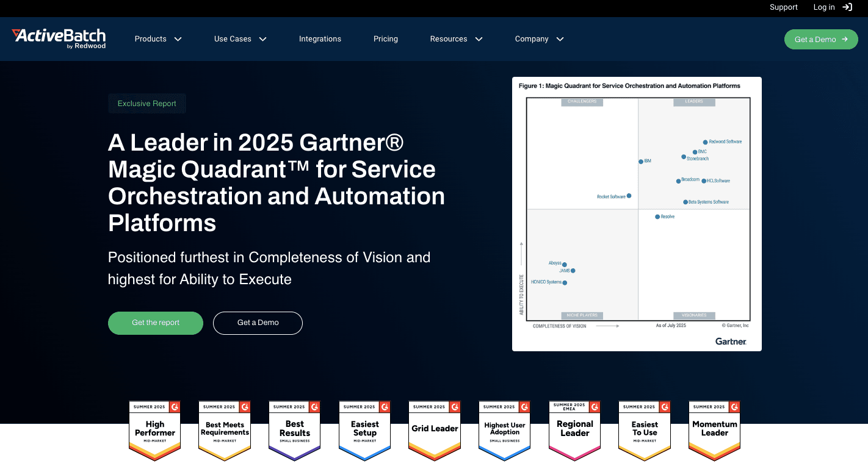Expand the Use Cases dropdown menu
This screenshot has height=472, width=868.
point(241,39)
